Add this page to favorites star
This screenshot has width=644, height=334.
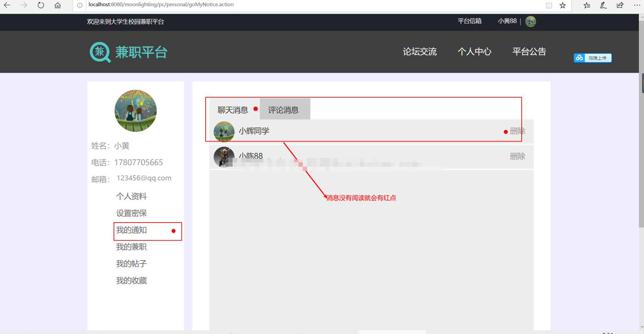[563, 5]
